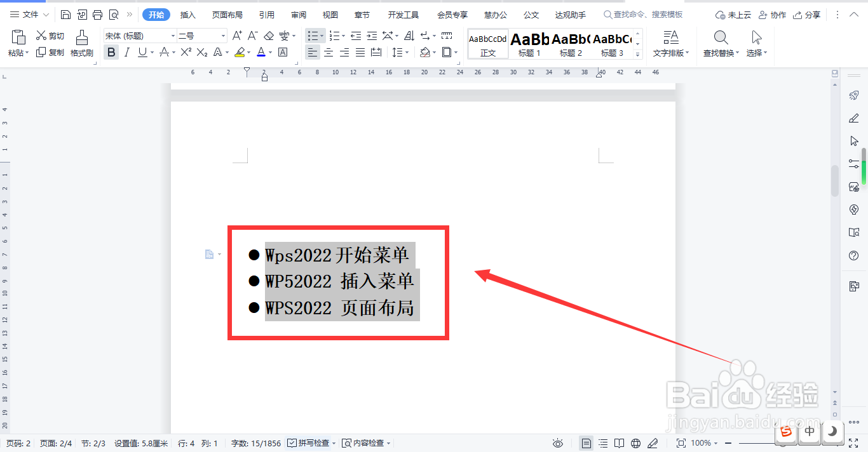
Task: Apply subscript X₂ formatting
Action: (202, 53)
